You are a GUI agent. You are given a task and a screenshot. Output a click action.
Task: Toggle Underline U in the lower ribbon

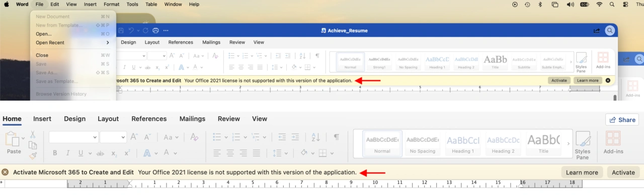tap(80, 153)
